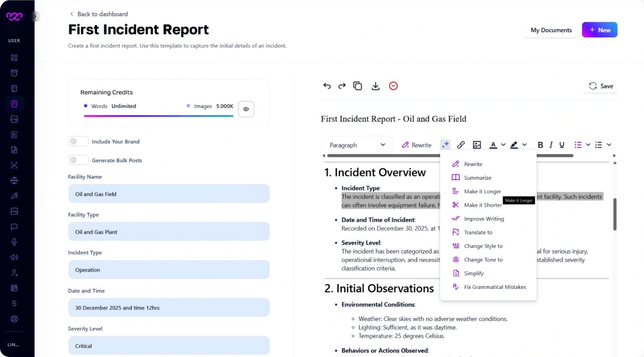Click the undo arrow icon
This screenshot has height=357, width=644.
point(327,86)
